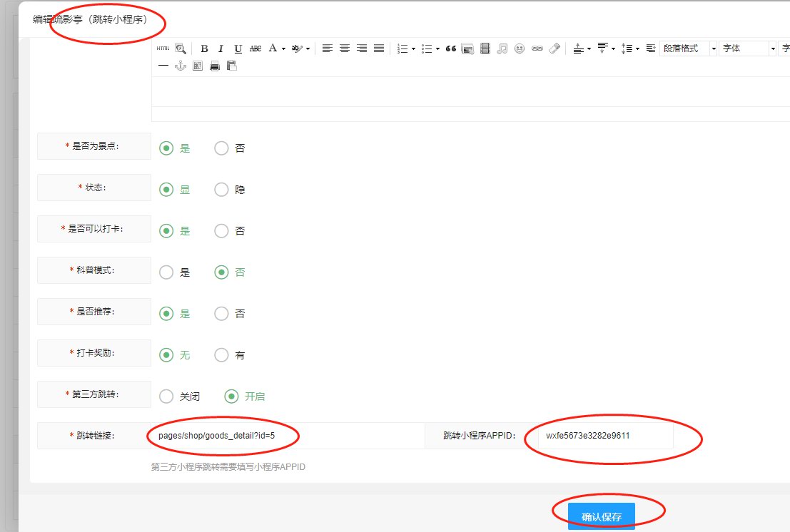Viewport: 790px width, 532px height.
Task: Insert a horizontal rule
Action: click(x=163, y=66)
